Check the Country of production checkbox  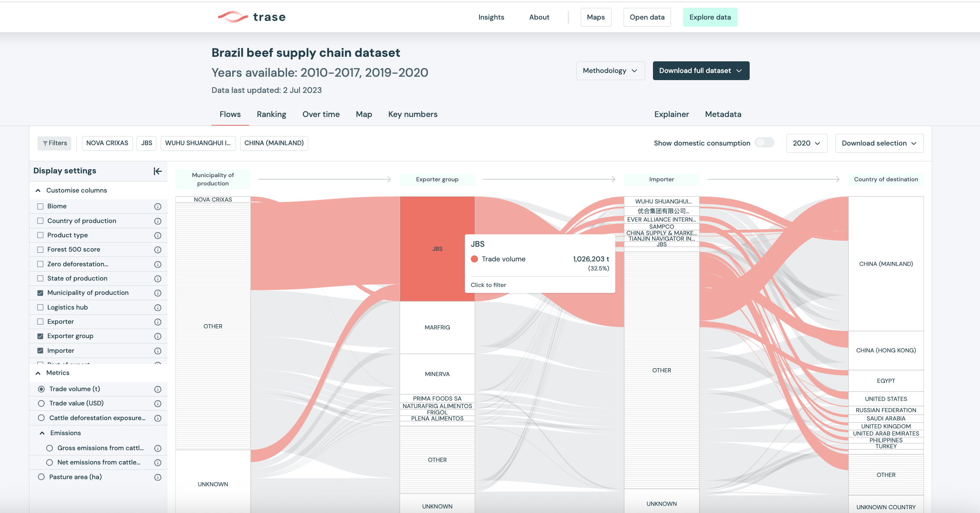(x=40, y=221)
